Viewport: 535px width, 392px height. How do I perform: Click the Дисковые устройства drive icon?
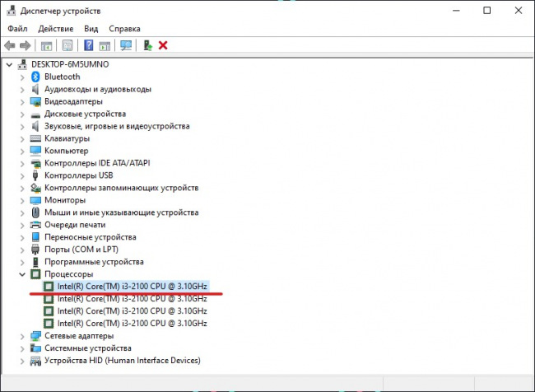pos(35,115)
